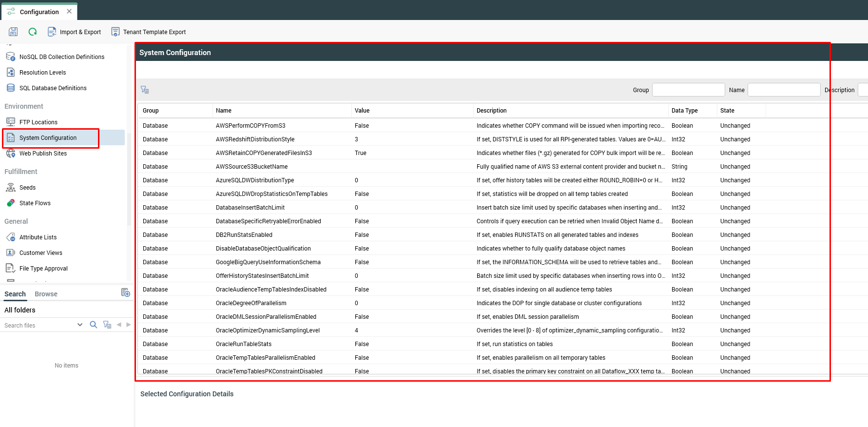868x427 pixels.
Task: Click the magnifier icon to search files
Action: coord(94,325)
